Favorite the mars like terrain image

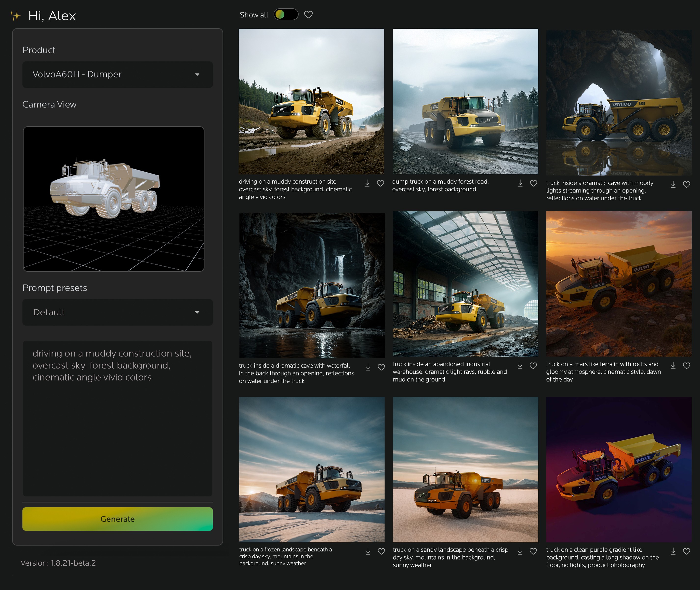[x=687, y=366]
